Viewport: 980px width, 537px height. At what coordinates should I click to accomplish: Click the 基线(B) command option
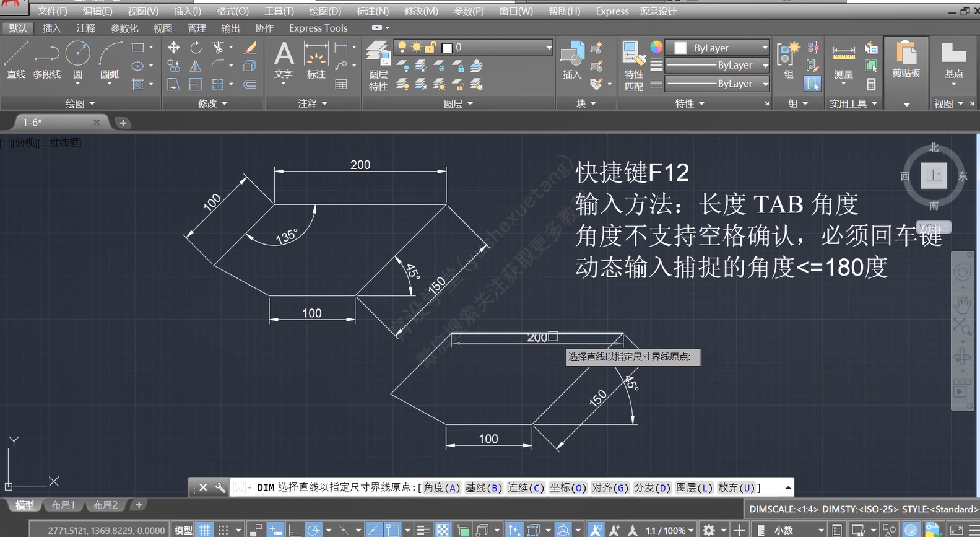point(484,487)
